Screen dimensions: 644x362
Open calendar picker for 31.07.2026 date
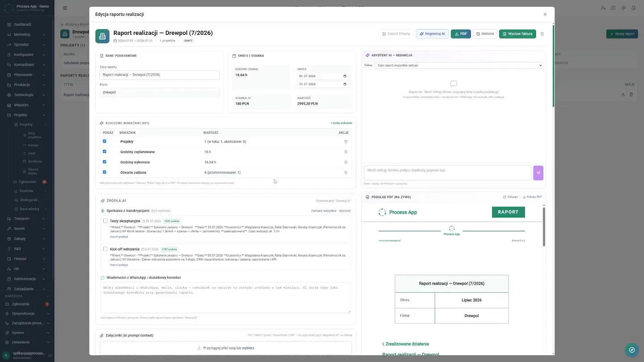click(344, 84)
